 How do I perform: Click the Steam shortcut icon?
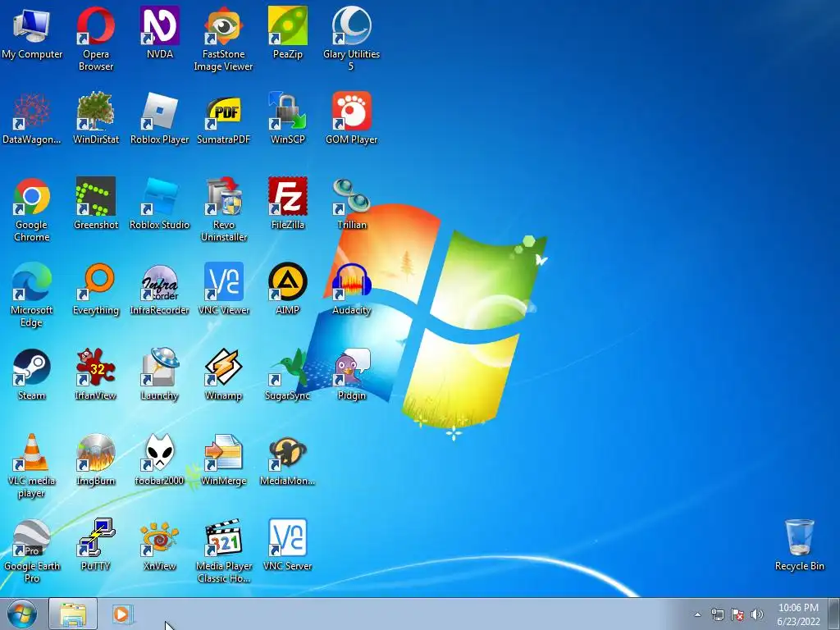[32, 367]
